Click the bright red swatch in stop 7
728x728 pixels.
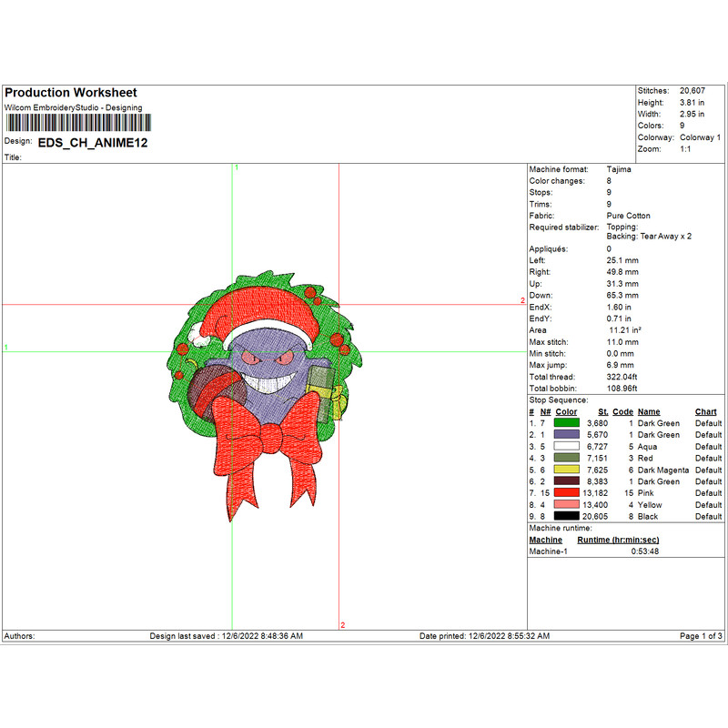[566, 493]
